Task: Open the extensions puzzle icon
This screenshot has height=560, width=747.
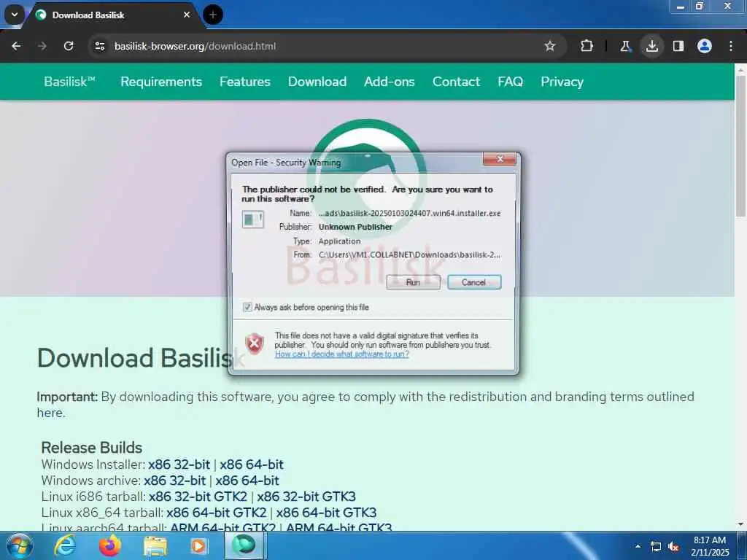Action: pos(587,46)
